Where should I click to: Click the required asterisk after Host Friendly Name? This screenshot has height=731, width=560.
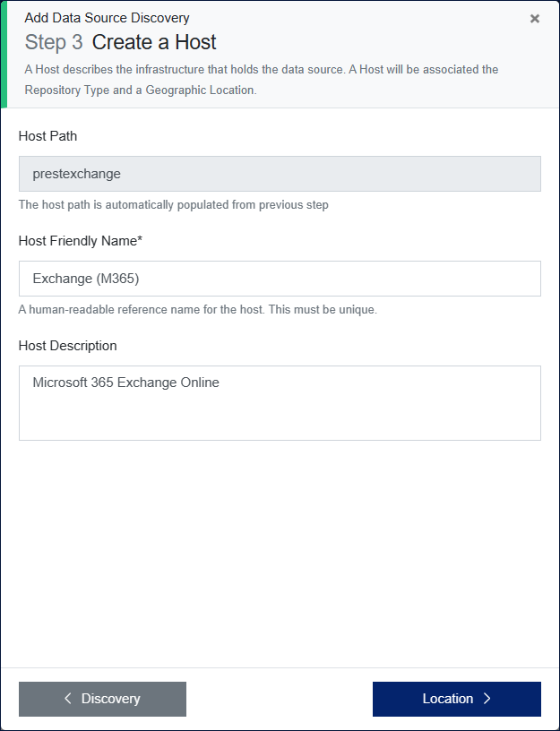[x=140, y=240]
